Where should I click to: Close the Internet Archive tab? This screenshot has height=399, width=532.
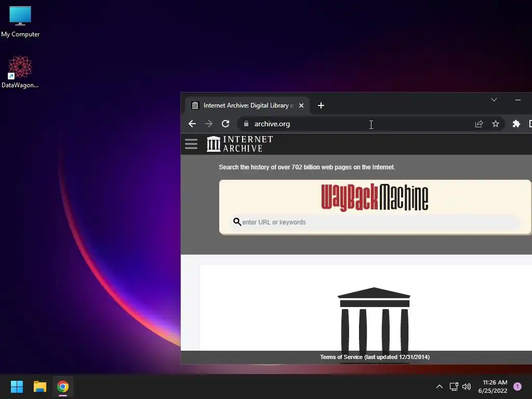click(x=301, y=105)
